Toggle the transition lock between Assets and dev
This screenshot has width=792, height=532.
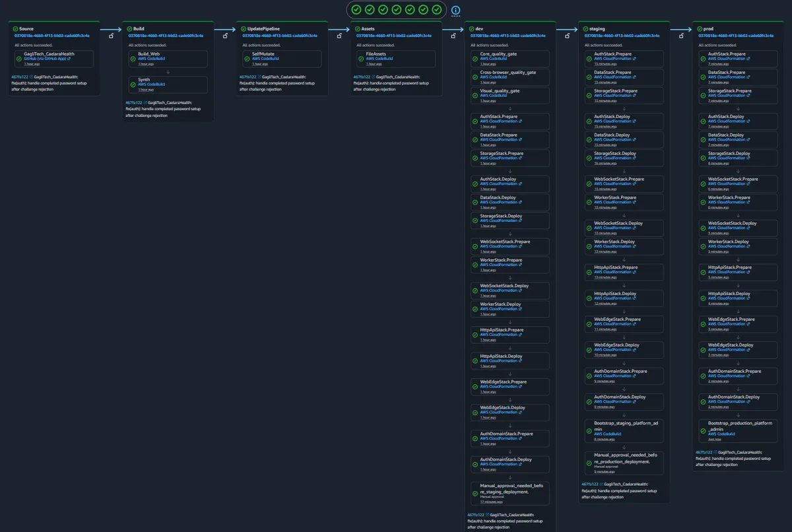pyautogui.click(x=453, y=36)
